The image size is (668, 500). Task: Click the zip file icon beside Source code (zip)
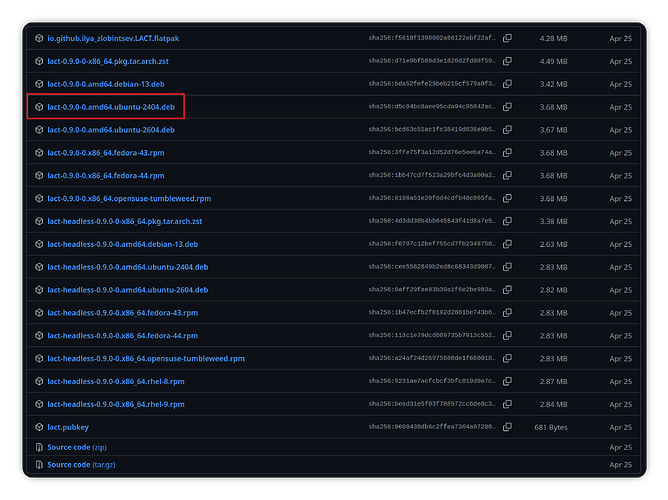click(x=39, y=447)
